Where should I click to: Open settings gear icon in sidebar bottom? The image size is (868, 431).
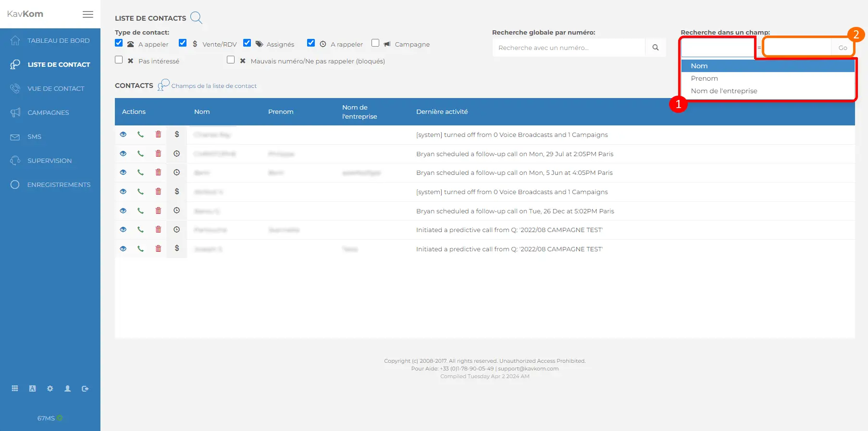click(50, 389)
